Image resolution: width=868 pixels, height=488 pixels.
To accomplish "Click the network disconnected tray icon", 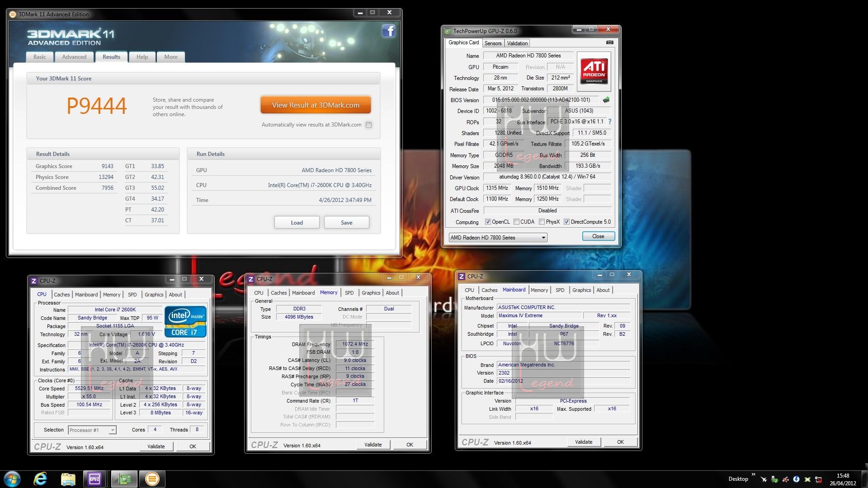I will point(819,479).
